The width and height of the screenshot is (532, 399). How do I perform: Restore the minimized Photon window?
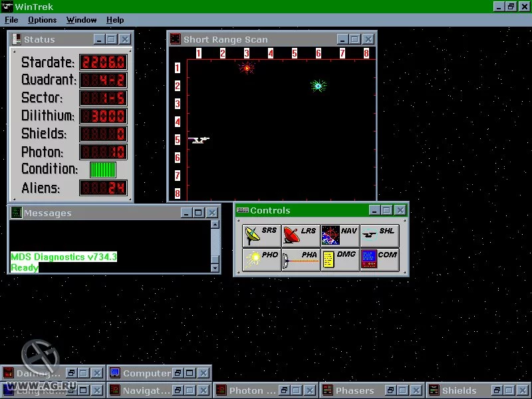pos(285,390)
